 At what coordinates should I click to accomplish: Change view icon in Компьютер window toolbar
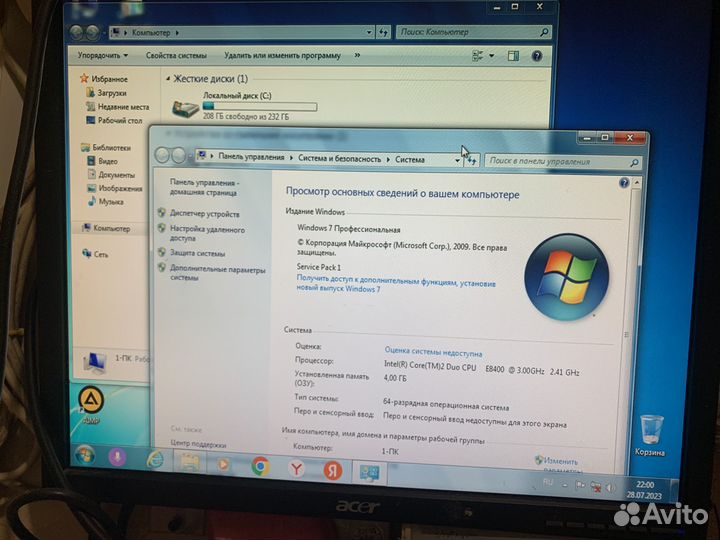pyautogui.click(x=478, y=56)
